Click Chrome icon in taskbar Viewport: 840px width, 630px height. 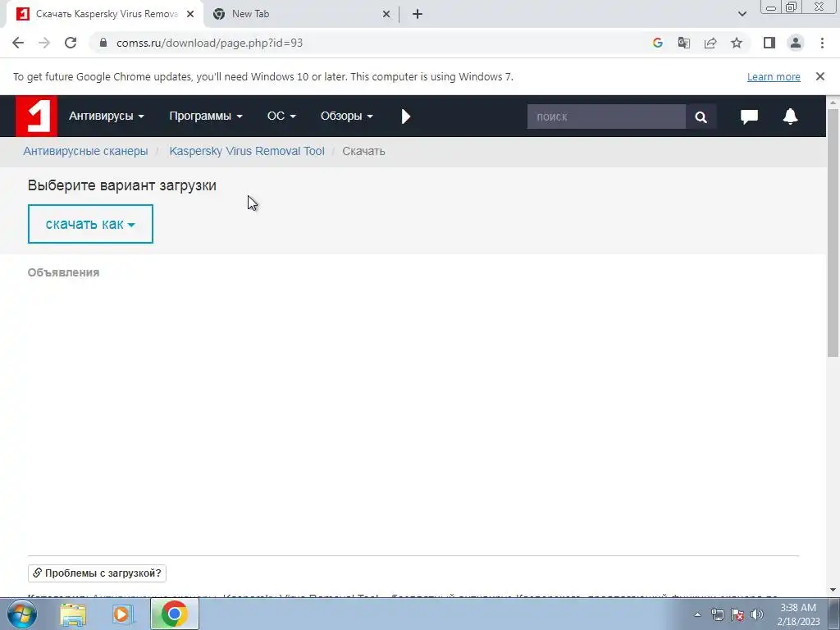pyautogui.click(x=174, y=614)
